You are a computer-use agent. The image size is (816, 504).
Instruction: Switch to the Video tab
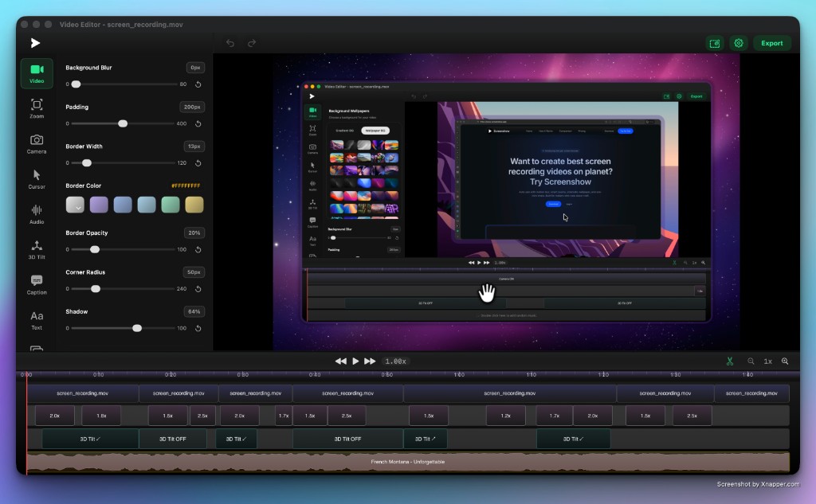point(37,72)
